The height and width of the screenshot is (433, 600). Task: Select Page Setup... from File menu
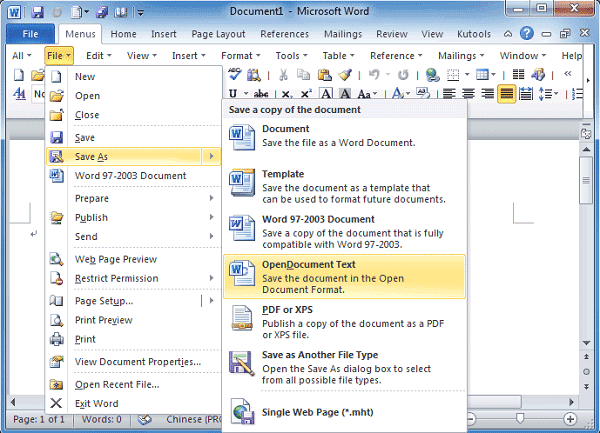click(x=124, y=301)
